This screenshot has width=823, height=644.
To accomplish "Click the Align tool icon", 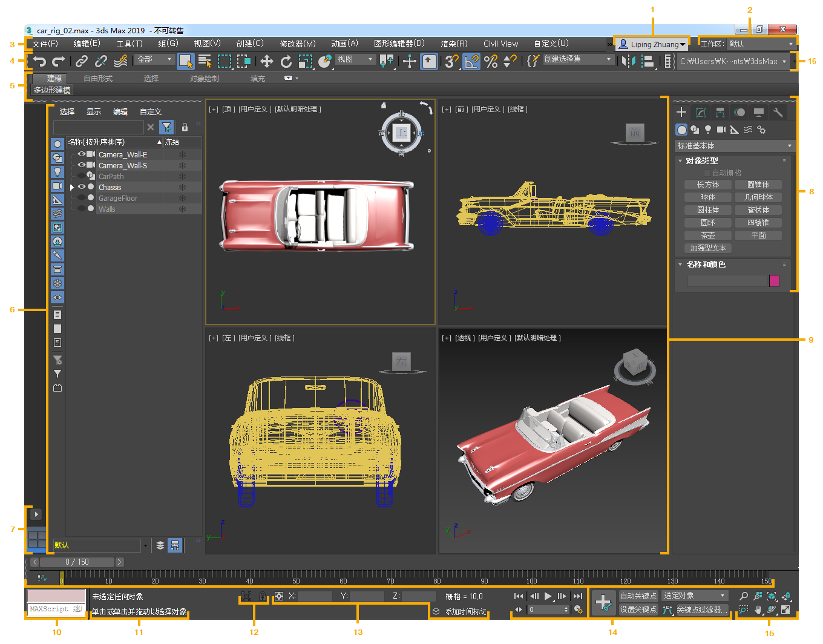I will (648, 61).
